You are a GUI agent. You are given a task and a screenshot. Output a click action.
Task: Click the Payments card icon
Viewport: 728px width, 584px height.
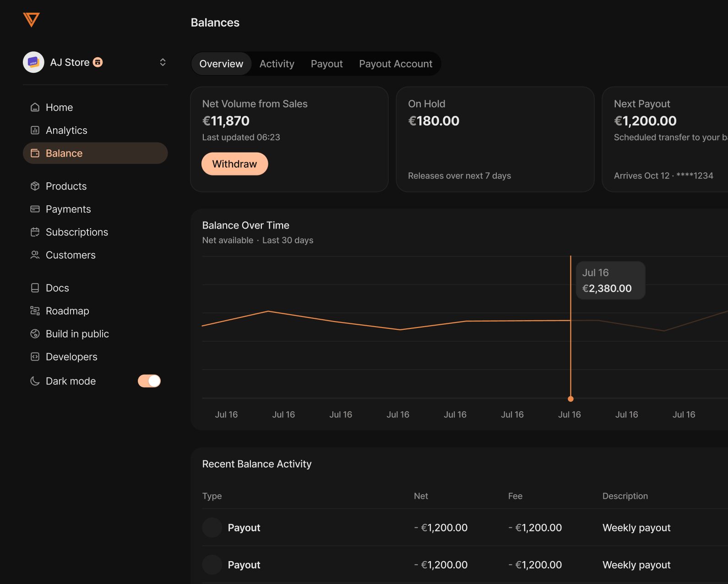35,209
